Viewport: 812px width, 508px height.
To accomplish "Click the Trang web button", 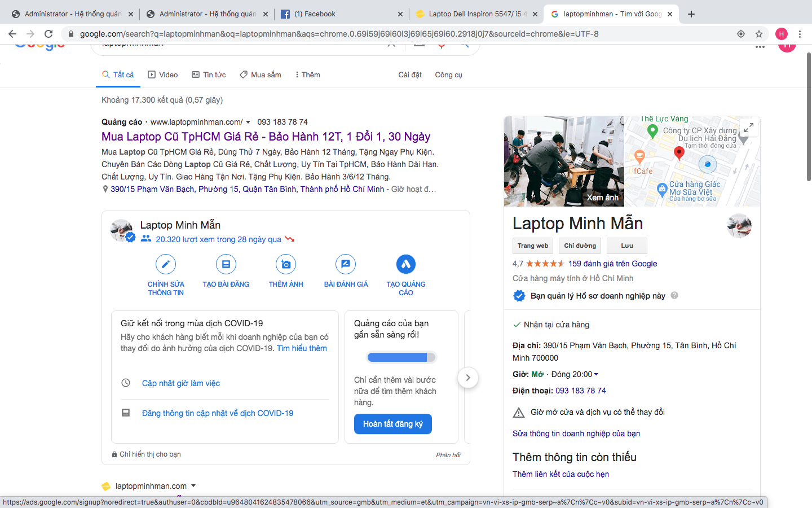I will click(x=533, y=246).
